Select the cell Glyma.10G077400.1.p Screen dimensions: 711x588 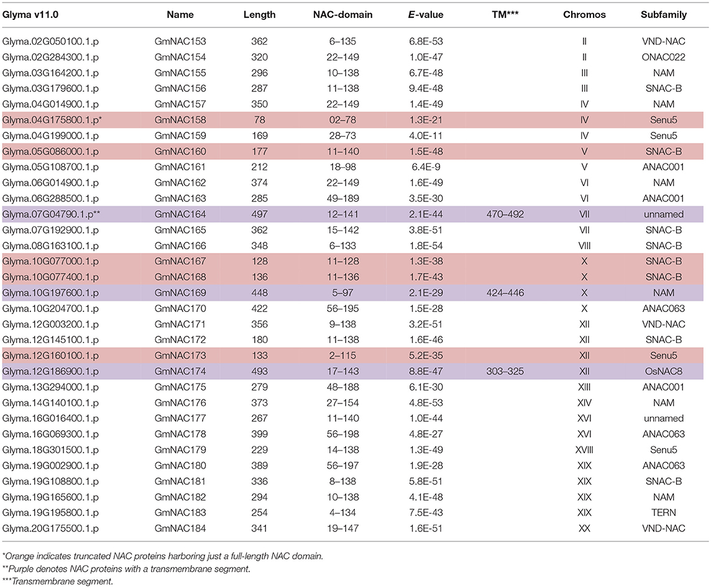50,277
